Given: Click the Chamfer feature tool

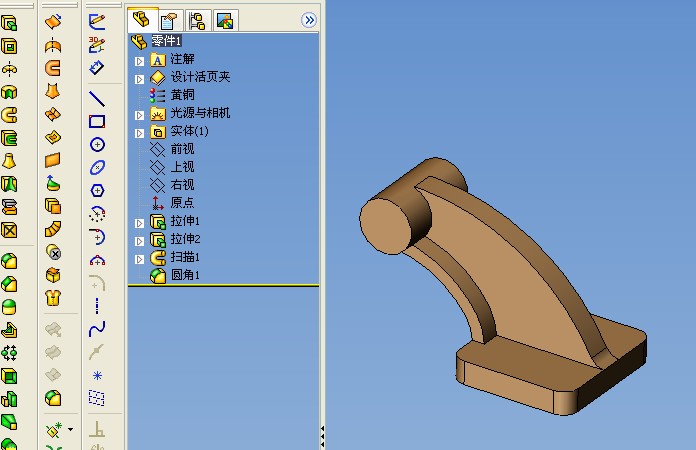Looking at the screenshot, I should click(9, 284).
